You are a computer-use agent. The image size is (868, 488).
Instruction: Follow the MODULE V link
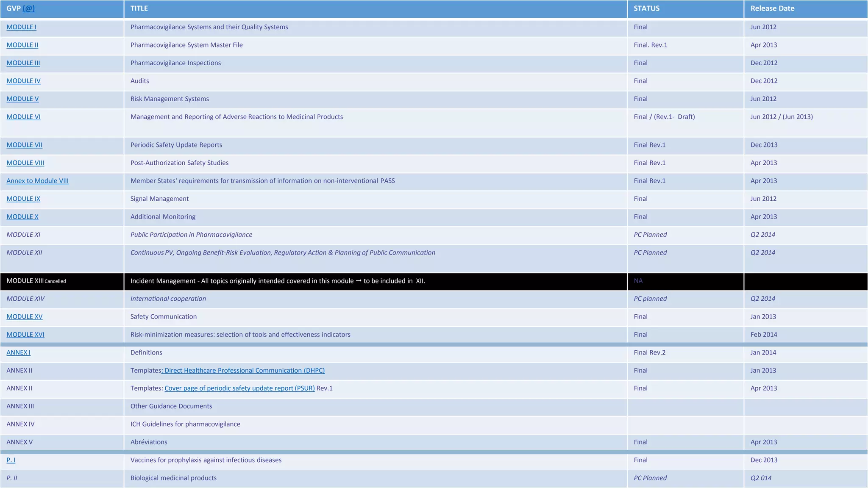(x=22, y=99)
